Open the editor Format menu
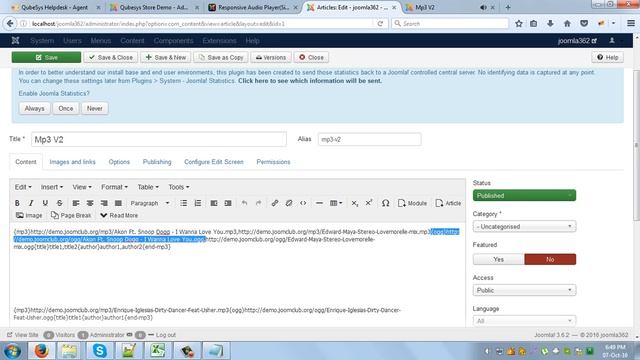 (x=114, y=187)
